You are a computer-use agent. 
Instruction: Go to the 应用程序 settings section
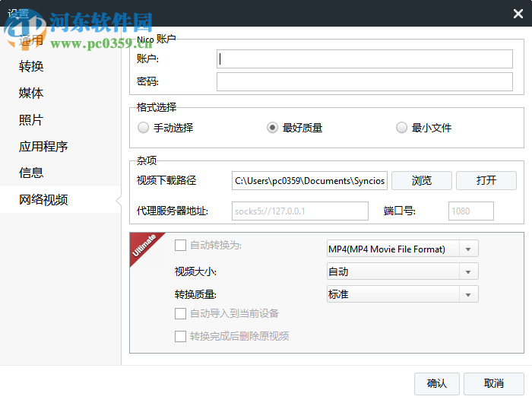(43, 146)
